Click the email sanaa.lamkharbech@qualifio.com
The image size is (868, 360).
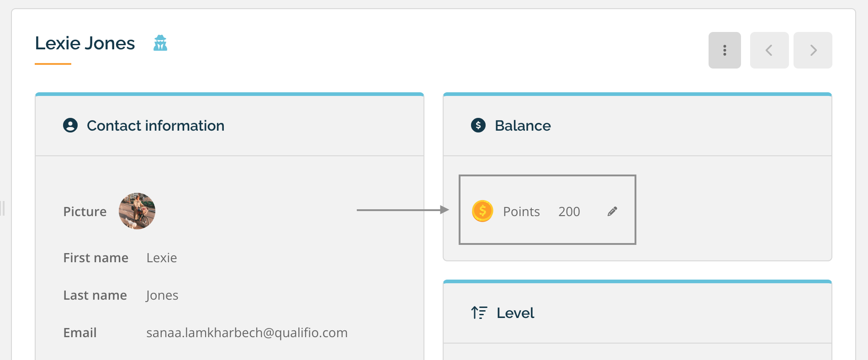247,333
